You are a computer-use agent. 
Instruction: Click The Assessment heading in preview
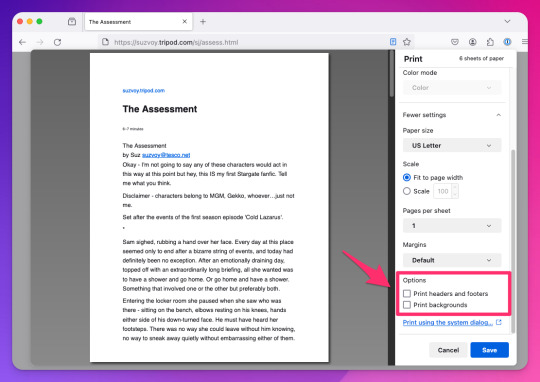[160, 109]
